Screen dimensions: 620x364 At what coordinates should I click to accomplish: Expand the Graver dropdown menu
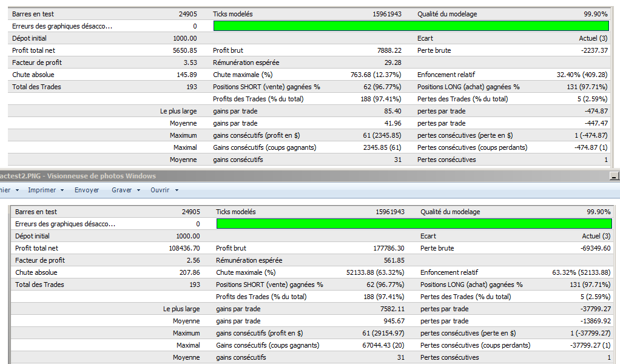(x=126, y=190)
